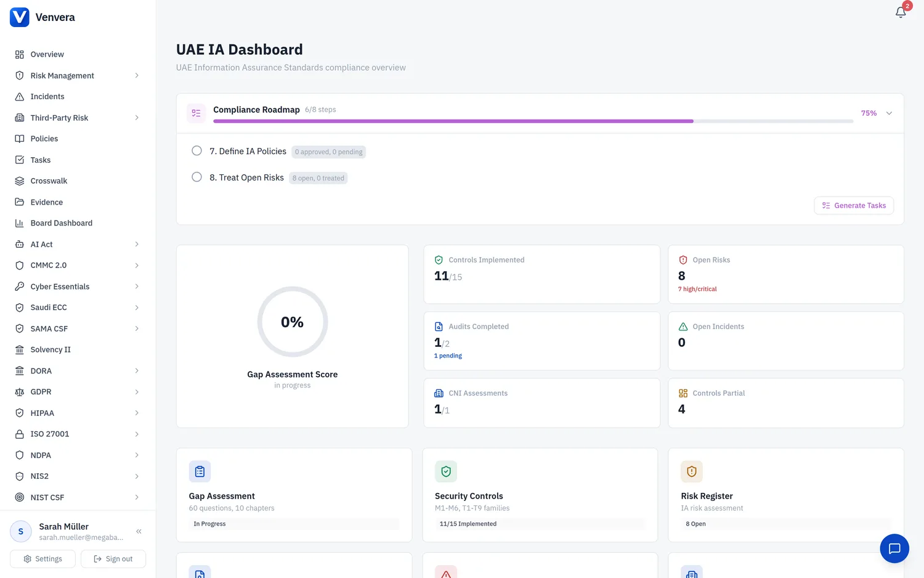The height and width of the screenshot is (578, 924).
Task: Click the Controls Partial grid icon
Action: click(683, 393)
